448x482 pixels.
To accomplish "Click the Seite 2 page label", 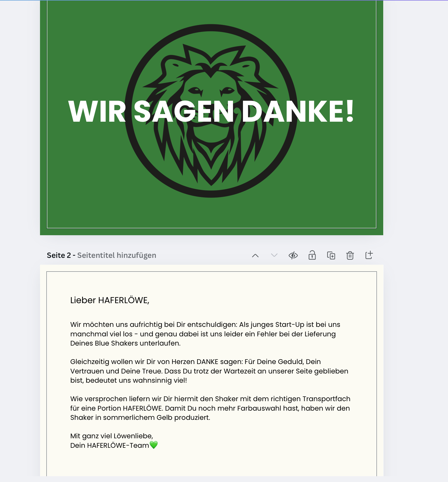I will pyautogui.click(x=59, y=255).
